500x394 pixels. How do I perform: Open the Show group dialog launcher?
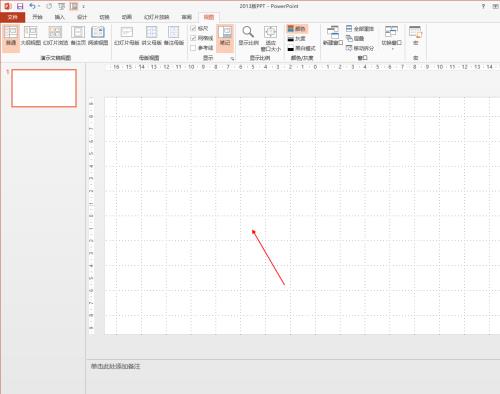coord(232,59)
